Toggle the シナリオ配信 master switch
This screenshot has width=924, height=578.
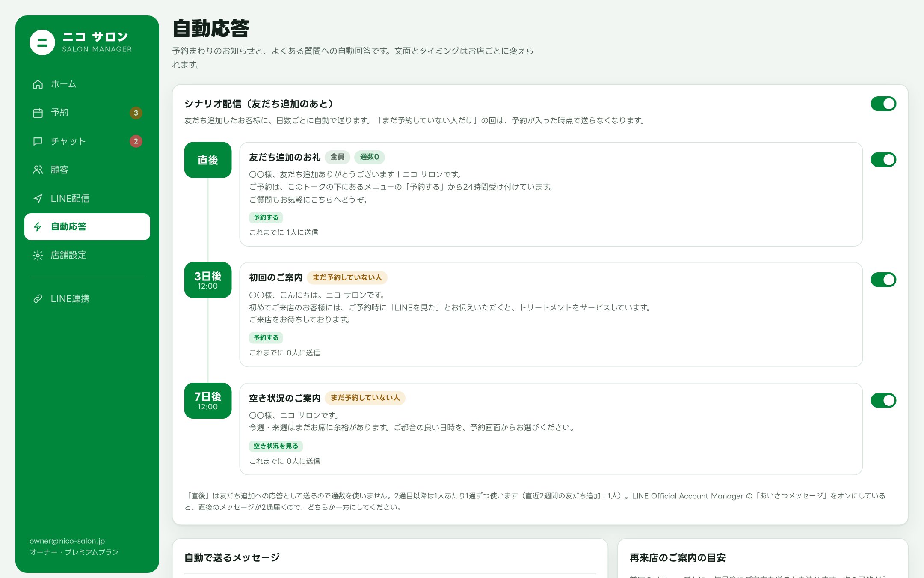(x=883, y=104)
